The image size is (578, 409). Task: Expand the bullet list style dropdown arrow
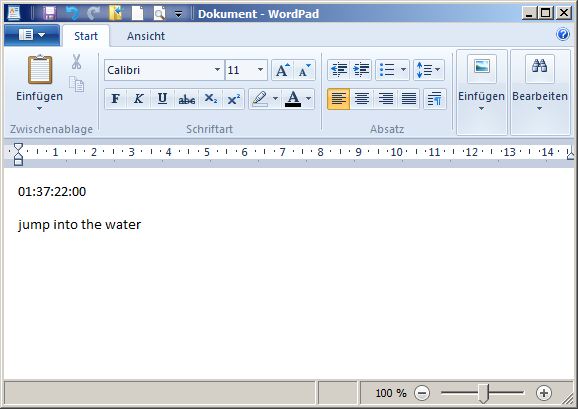403,70
